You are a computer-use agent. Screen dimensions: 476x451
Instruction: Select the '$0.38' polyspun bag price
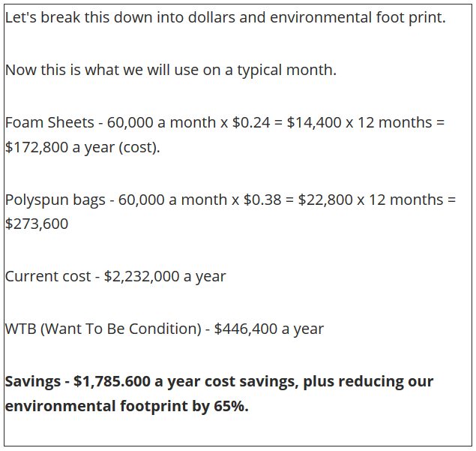(x=262, y=200)
